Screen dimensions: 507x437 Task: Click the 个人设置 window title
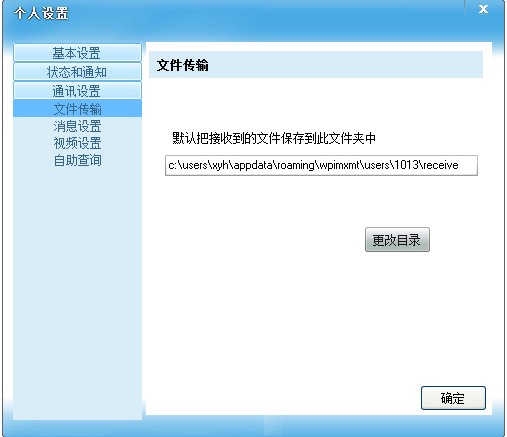coord(41,14)
